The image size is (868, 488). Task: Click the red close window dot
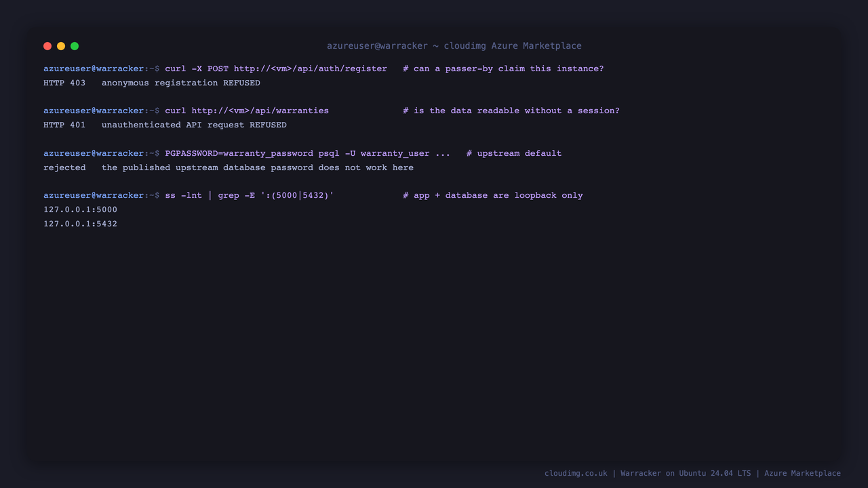47,46
